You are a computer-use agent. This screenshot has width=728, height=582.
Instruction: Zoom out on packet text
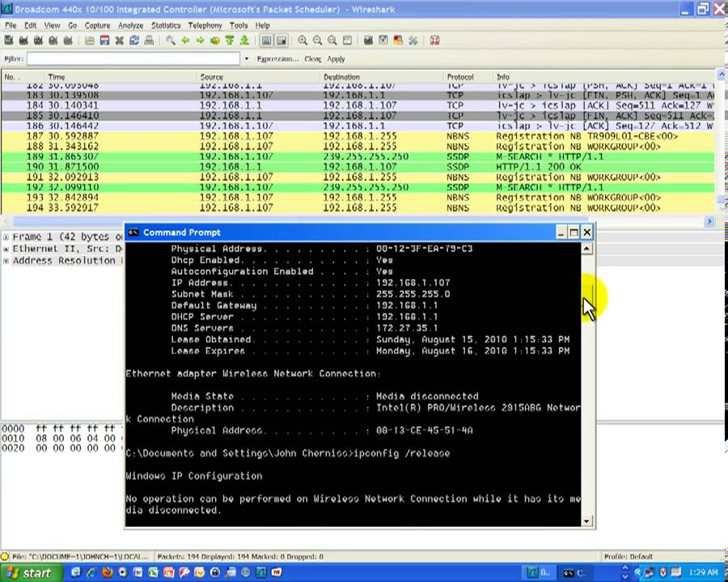click(317, 41)
